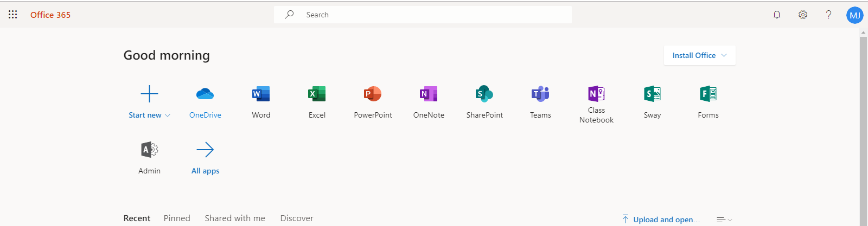Open the Admin center icon
This screenshot has width=868, height=226.
pyautogui.click(x=149, y=157)
